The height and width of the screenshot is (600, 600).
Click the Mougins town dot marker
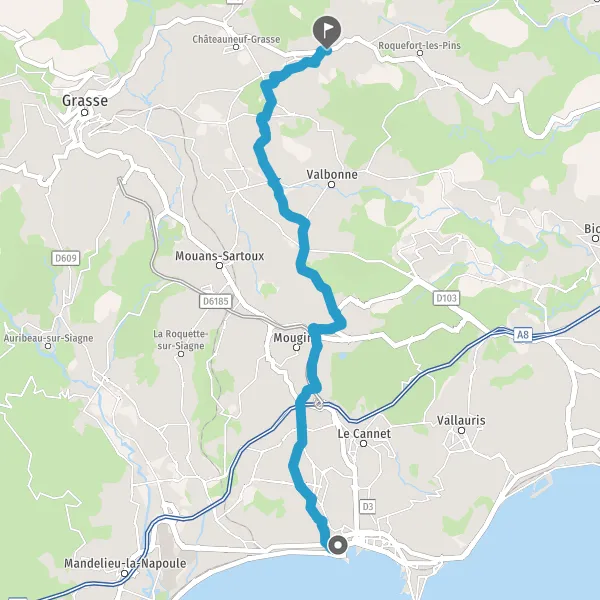[296, 347]
